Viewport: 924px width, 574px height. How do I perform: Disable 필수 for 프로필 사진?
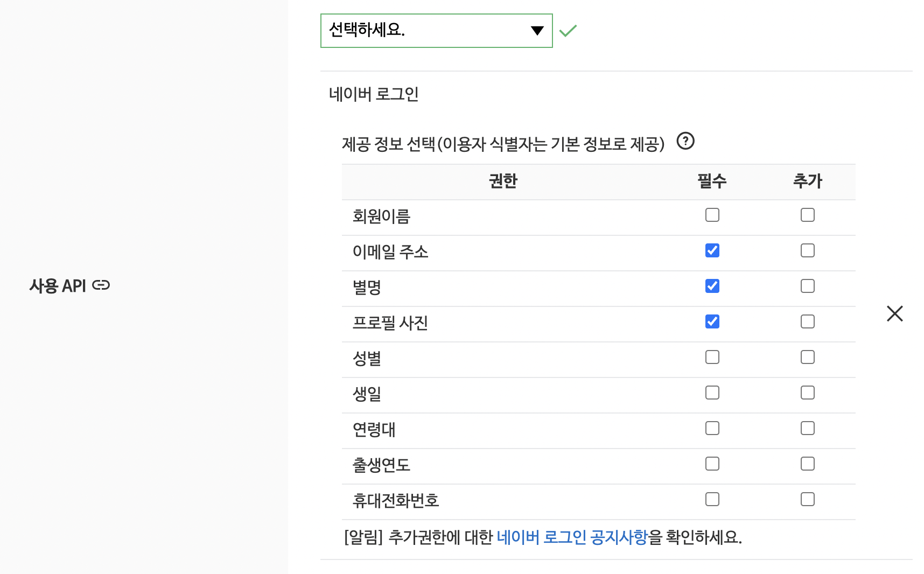point(712,321)
